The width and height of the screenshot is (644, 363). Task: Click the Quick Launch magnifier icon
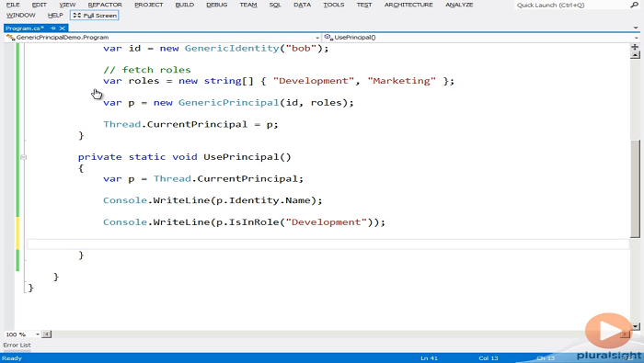coord(634,5)
